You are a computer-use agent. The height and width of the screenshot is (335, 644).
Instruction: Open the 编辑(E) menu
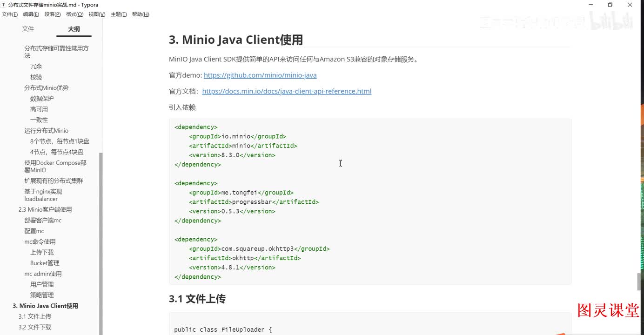[31, 14]
